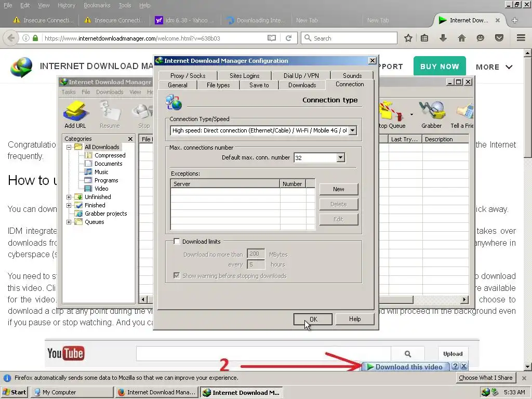Viewport: 532px width, 399px height.
Task: Expand the Unfinished category
Action: (x=69, y=197)
